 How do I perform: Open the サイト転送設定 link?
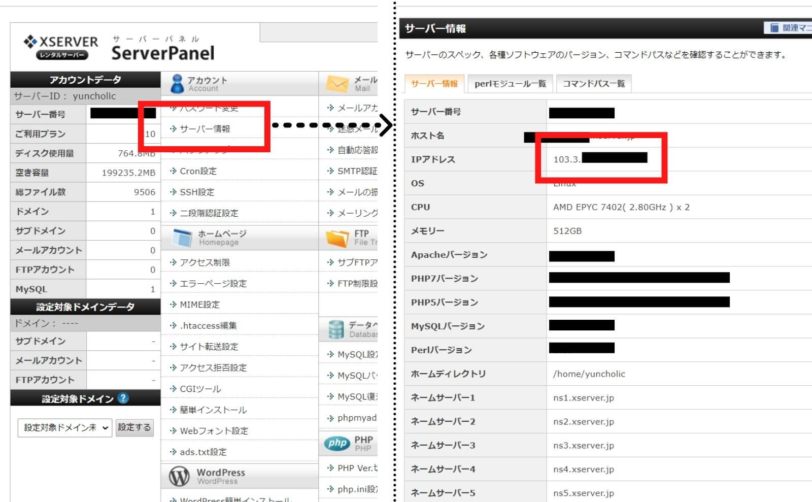209,347
